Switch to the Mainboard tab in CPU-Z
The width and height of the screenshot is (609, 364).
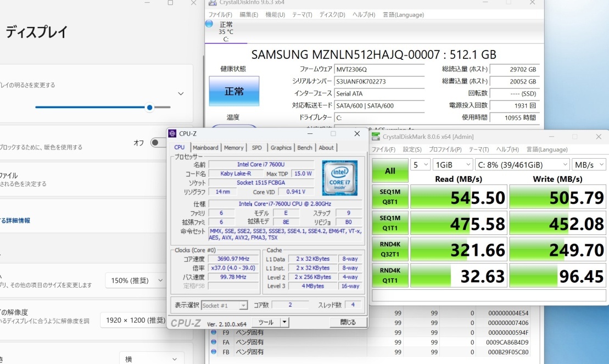click(x=205, y=148)
